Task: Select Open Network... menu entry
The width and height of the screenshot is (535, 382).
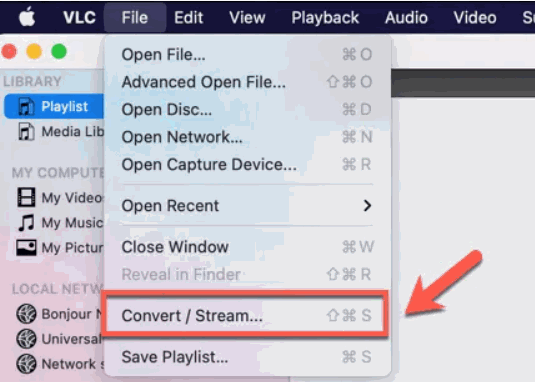Action: click(248, 137)
